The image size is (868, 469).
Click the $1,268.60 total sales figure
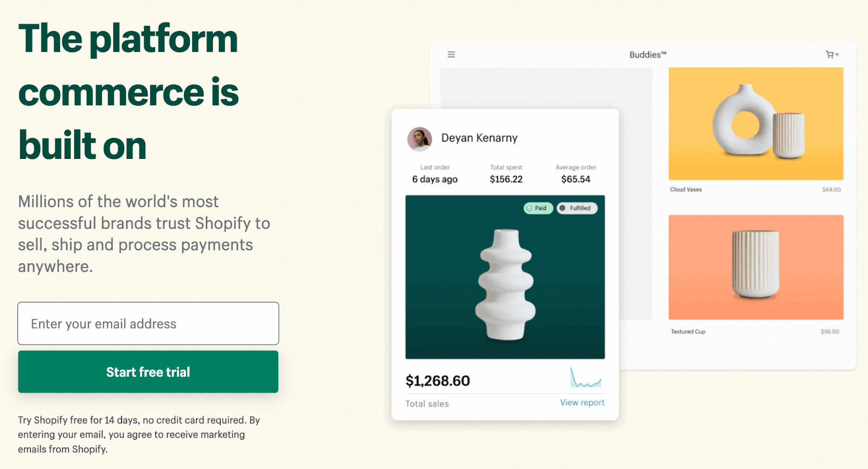(437, 381)
